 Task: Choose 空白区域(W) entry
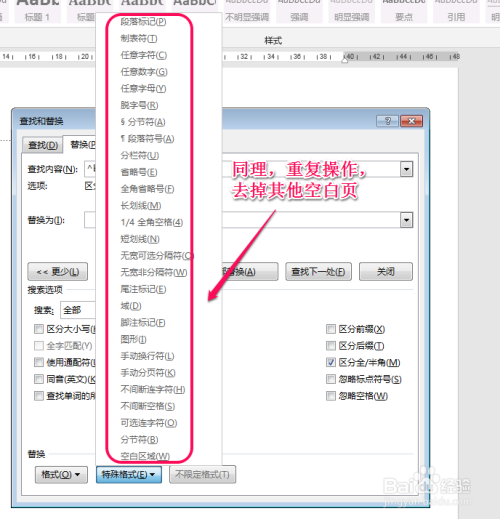pyautogui.click(x=145, y=455)
